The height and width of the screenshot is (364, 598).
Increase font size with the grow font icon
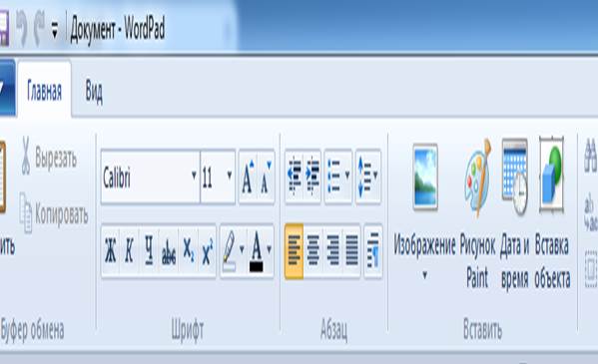pos(248,177)
